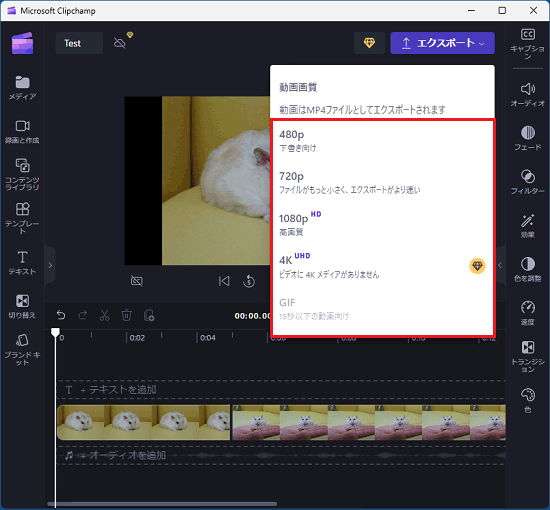Open 切り替え transitions in the left sidebar
This screenshot has width=550, height=510.
click(22, 307)
